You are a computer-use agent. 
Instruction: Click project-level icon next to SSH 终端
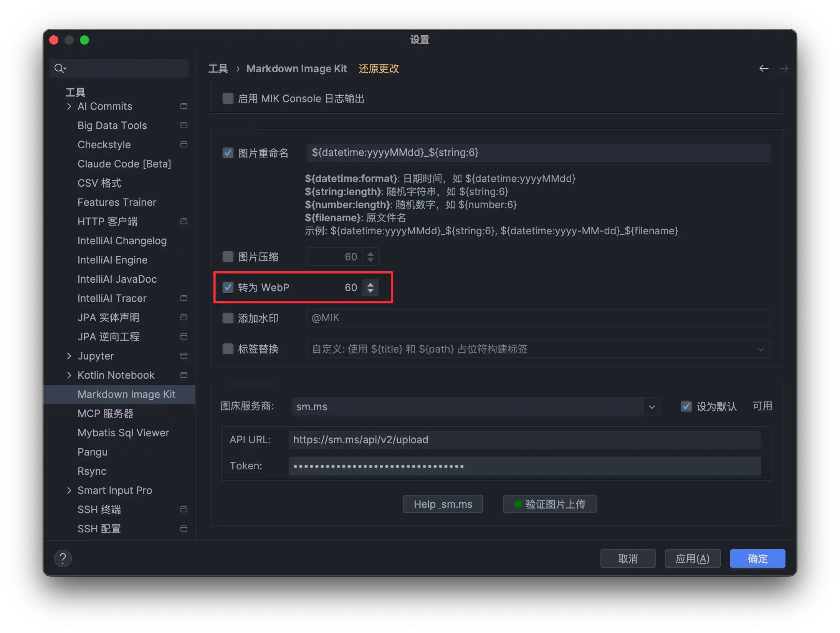coord(184,509)
